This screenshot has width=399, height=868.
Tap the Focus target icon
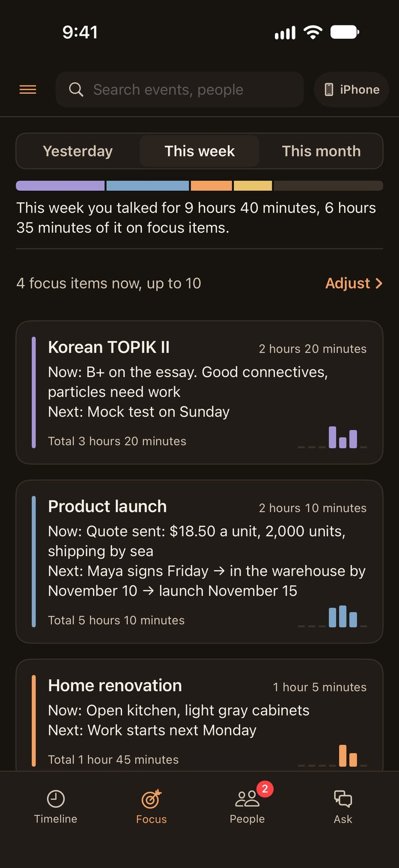tap(151, 799)
